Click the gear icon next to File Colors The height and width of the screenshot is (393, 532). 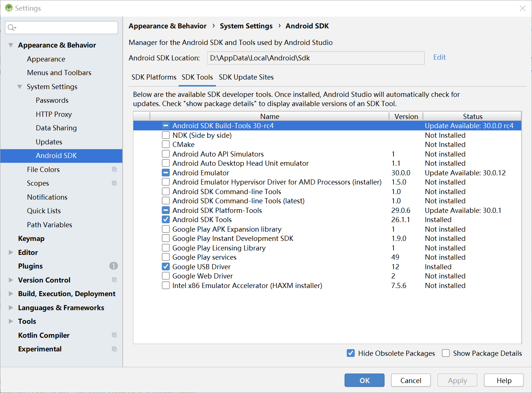point(114,169)
